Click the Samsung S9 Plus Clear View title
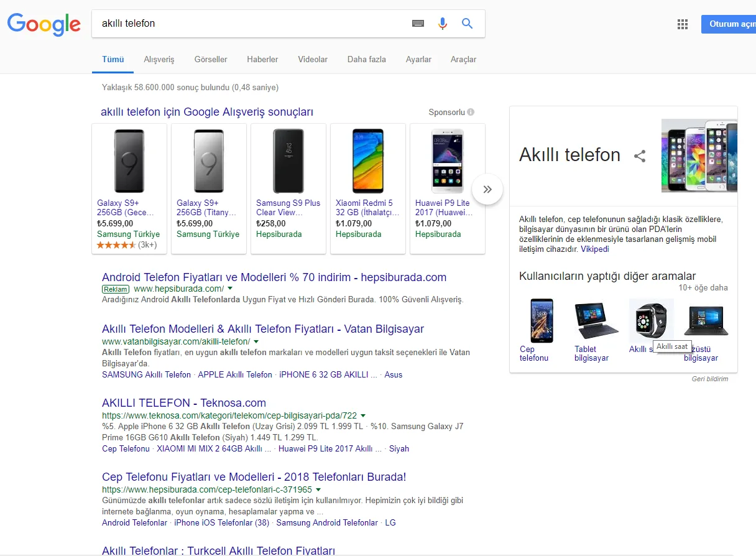This screenshot has width=756, height=556. pyautogui.click(x=288, y=208)
